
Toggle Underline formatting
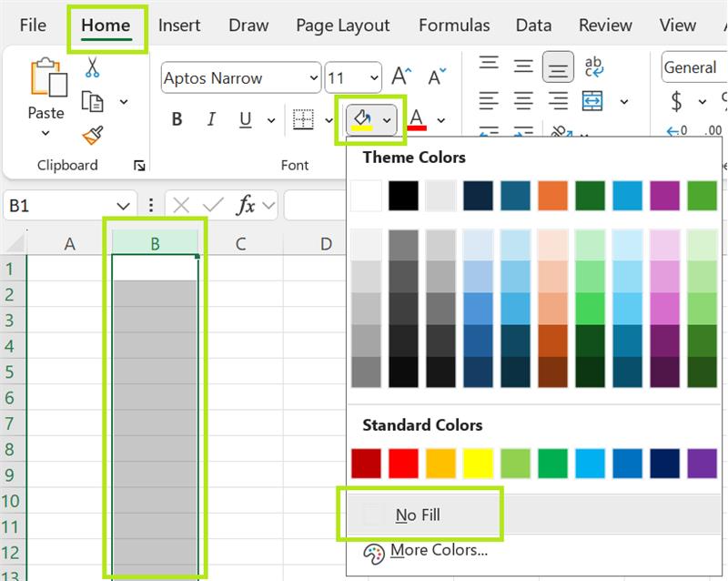tap(246, 119)
